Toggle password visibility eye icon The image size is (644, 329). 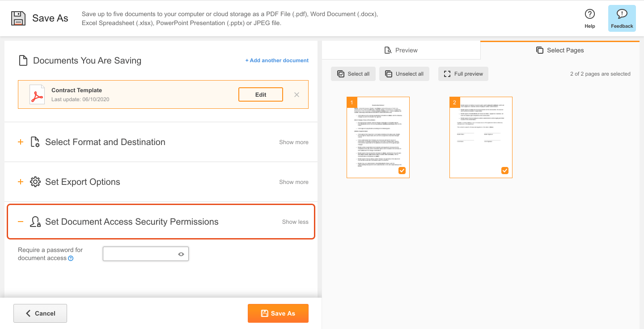(x=181, y=254)
